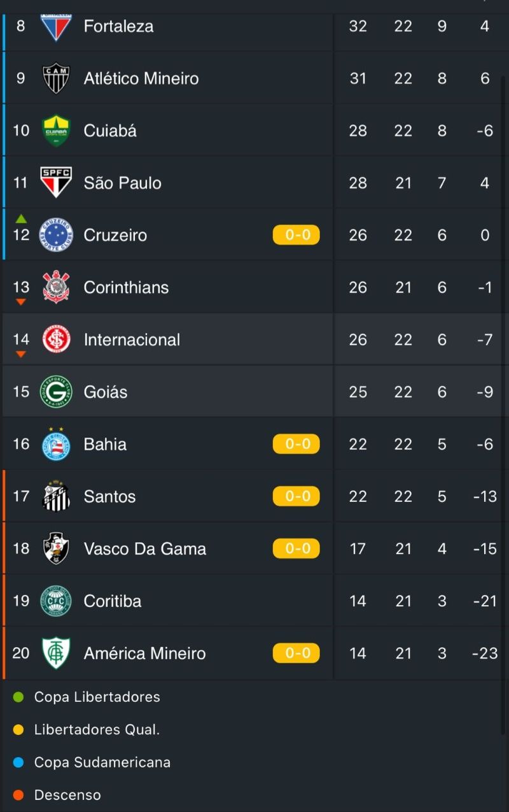The width and height of the screenshot is (509, 812).
Task: Tap the 0-0 badge beside Santos
Action: pyautogui.click(x=296, y=496)
